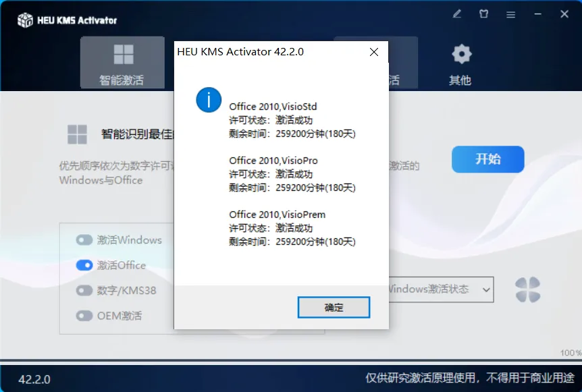Screen dimensions: 582x392
Task: Minimize the HEU KMS Activator main window
Action: tap(537, 14)
